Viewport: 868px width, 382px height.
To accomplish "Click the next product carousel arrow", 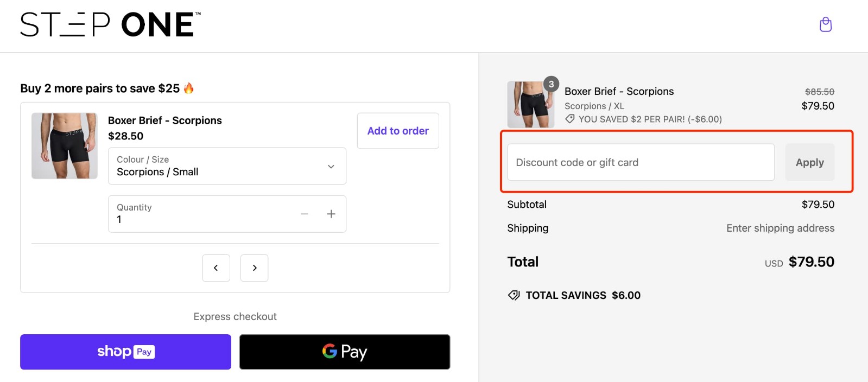I will (254, 268).
